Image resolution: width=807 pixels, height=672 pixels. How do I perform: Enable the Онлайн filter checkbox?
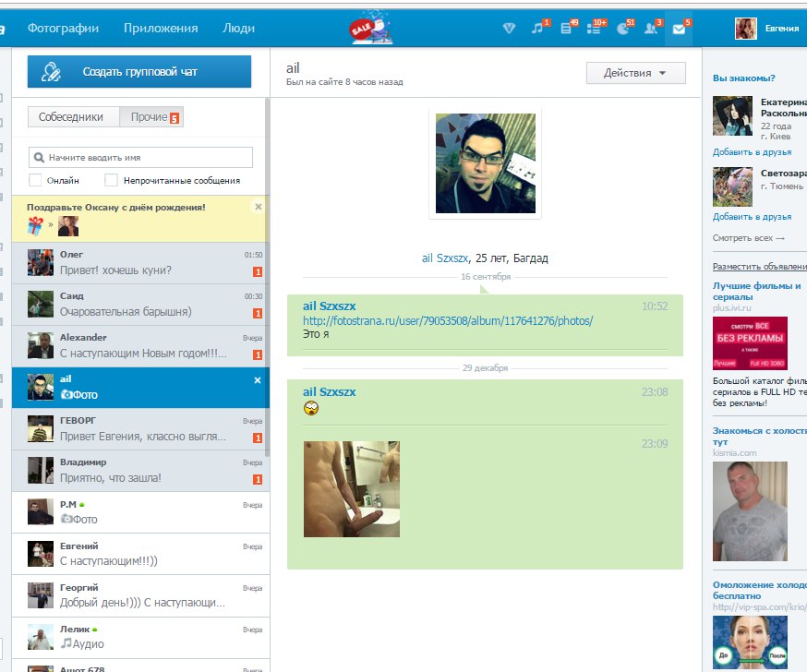pos(35,181)
